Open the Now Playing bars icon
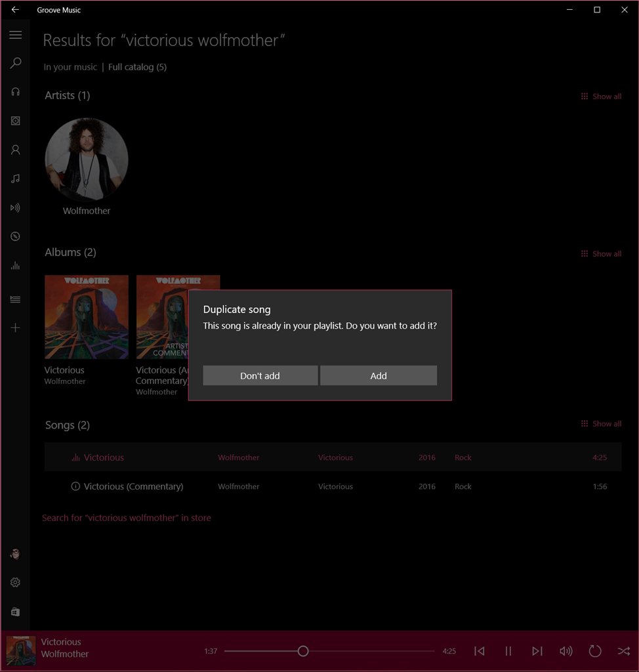Viewport: 639px width, 672px height. 15,266
